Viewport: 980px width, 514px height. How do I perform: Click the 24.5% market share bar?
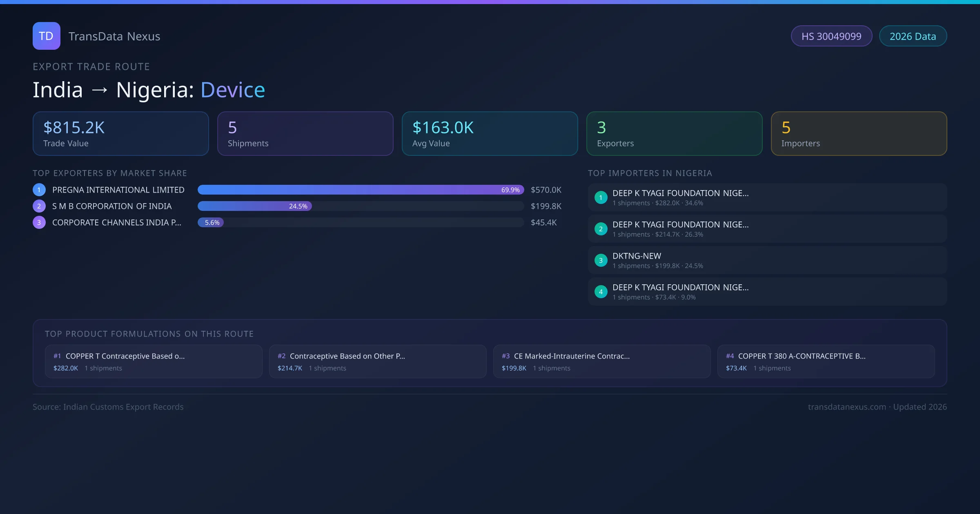[255, 206]
